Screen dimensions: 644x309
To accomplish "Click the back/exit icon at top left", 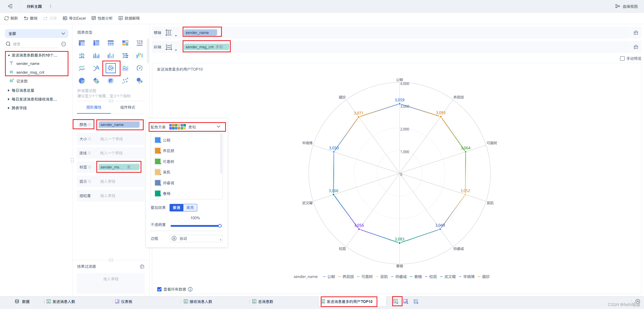I will pyautogui.click(x=10, y=6).
